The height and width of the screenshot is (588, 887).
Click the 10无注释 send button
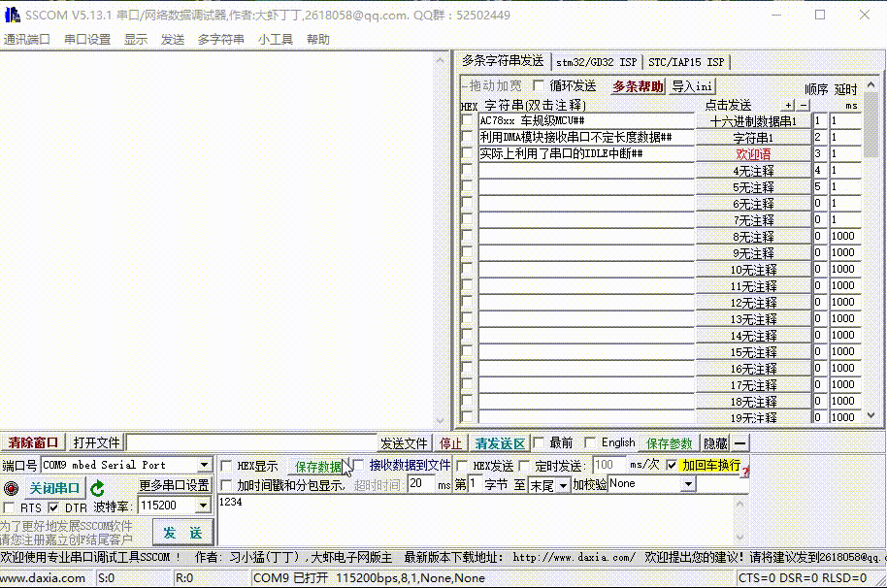coord(753,269)
